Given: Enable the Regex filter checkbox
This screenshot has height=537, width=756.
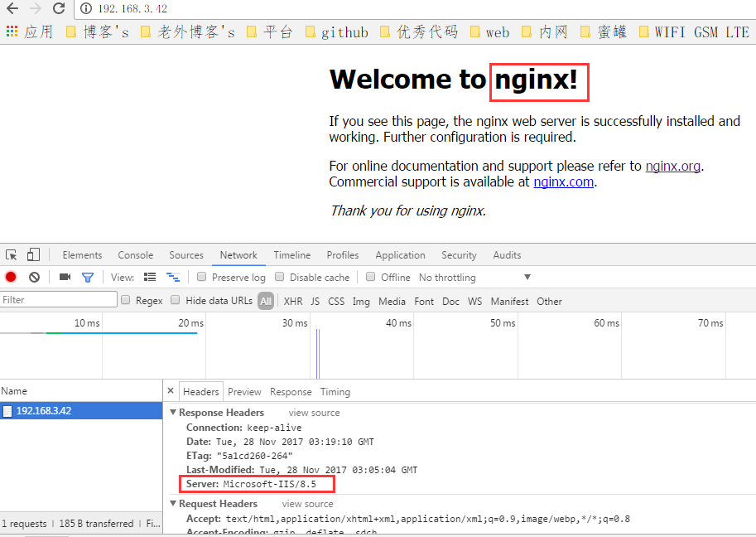Looking at the screenshot, I should [125, 300].
